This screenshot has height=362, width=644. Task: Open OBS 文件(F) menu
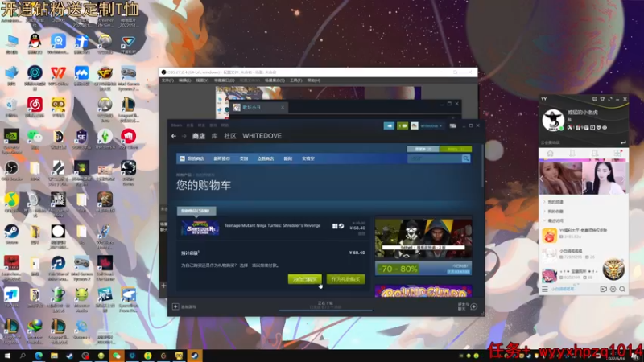(x=167, y=80)
